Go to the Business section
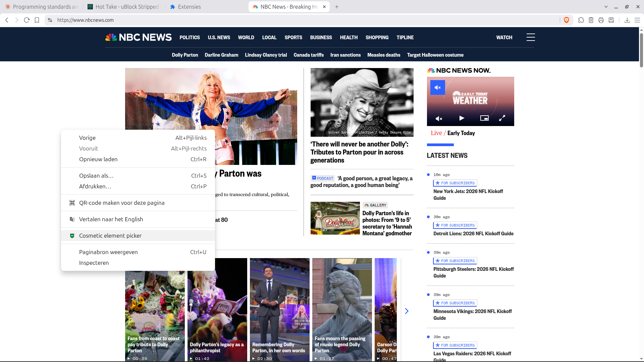The width and height of the screenshot is (644, 362). 321,38
